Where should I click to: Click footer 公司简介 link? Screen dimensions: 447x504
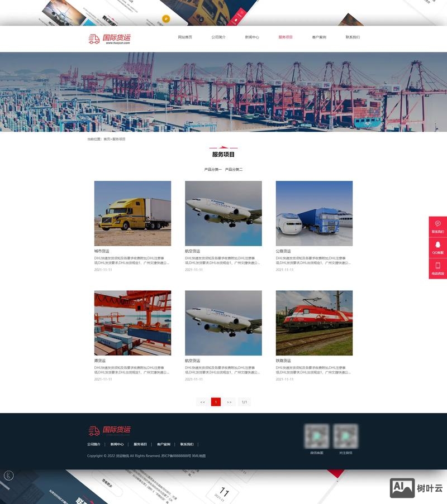pos(94,444)
